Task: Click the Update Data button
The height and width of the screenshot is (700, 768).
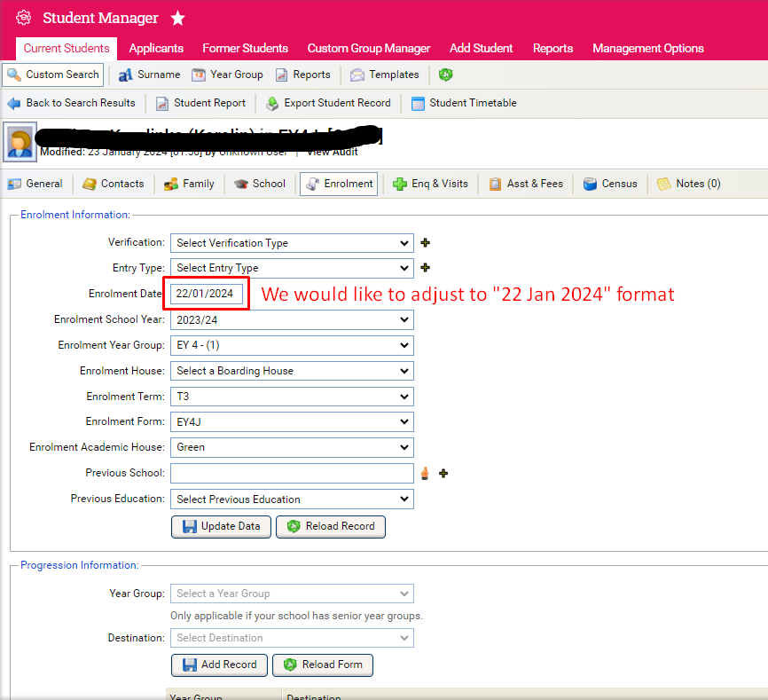Action: [221, 526]
